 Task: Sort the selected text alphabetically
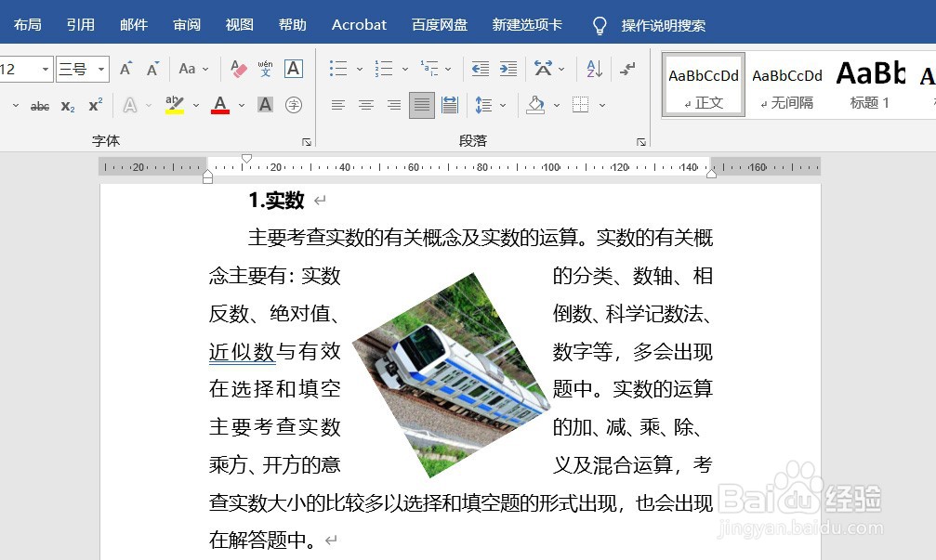tap(593, 69)
